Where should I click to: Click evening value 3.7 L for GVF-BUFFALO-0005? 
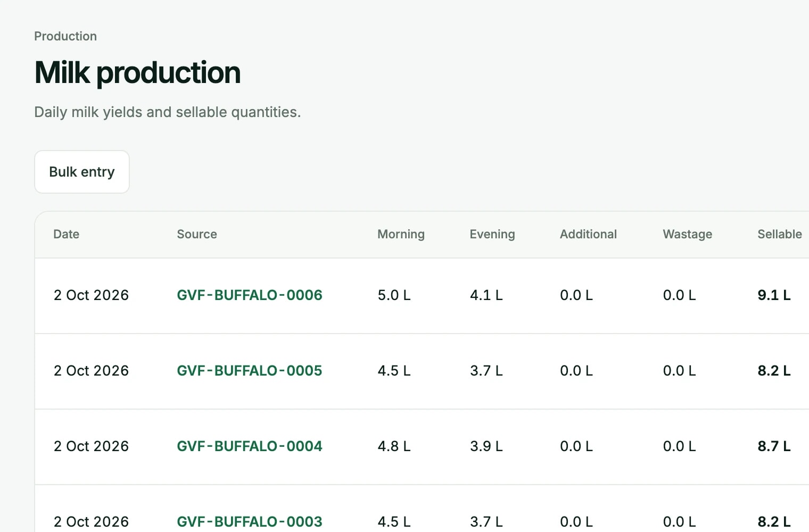[486, 371]
